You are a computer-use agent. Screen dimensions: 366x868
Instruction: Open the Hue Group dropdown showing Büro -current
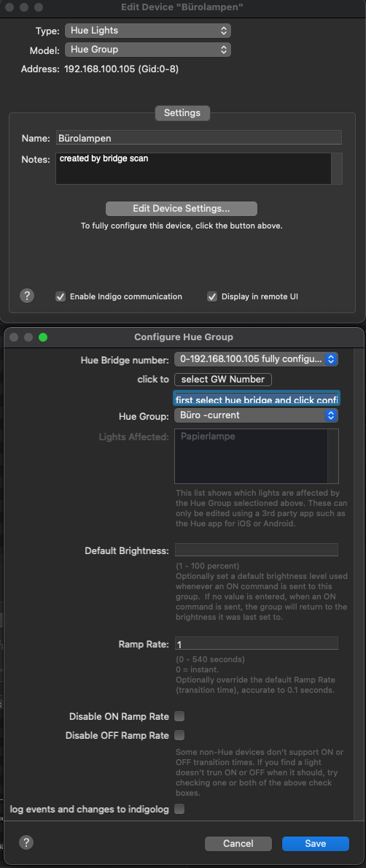pos(256,415)
